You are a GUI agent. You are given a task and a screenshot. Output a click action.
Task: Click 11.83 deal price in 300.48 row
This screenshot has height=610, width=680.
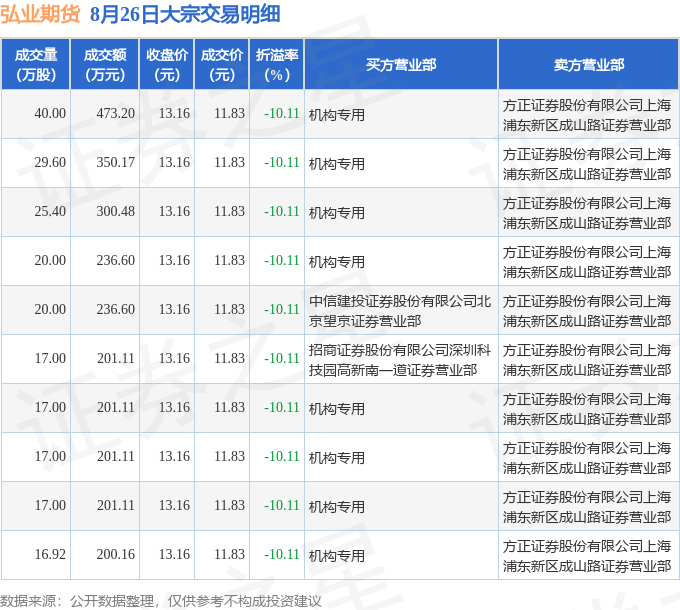coord(229,212)
